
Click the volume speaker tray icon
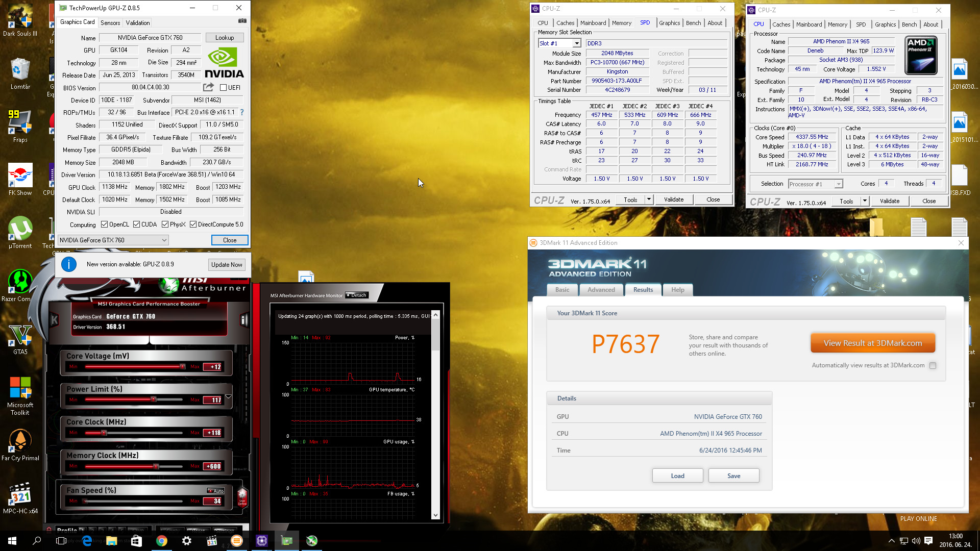click(x=916, y=541)
